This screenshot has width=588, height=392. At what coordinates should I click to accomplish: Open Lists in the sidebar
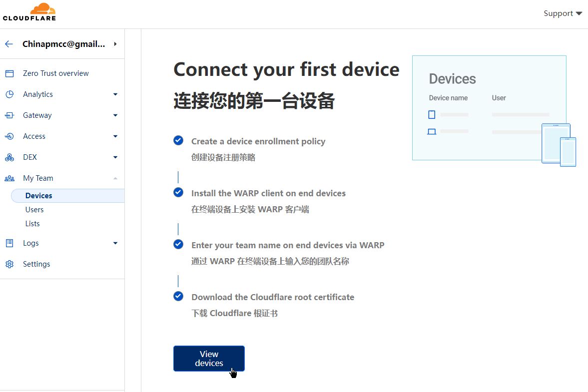[x=32, y=224]
